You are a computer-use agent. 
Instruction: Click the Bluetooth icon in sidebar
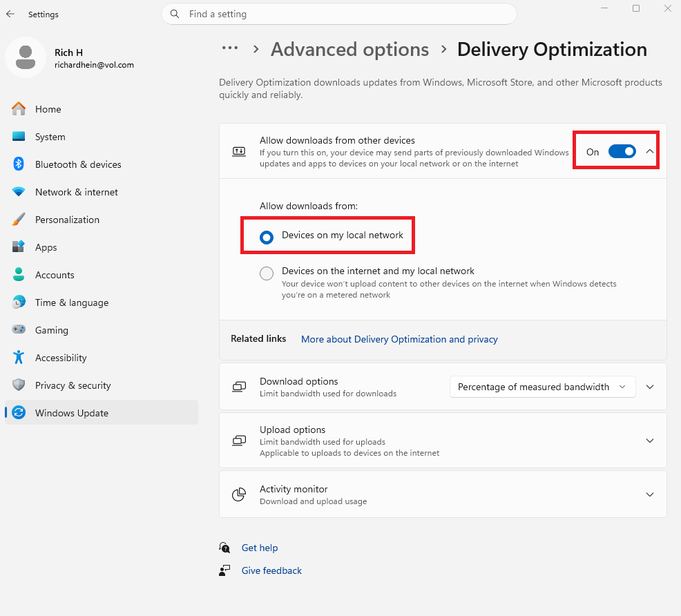[x=19, y=164]
